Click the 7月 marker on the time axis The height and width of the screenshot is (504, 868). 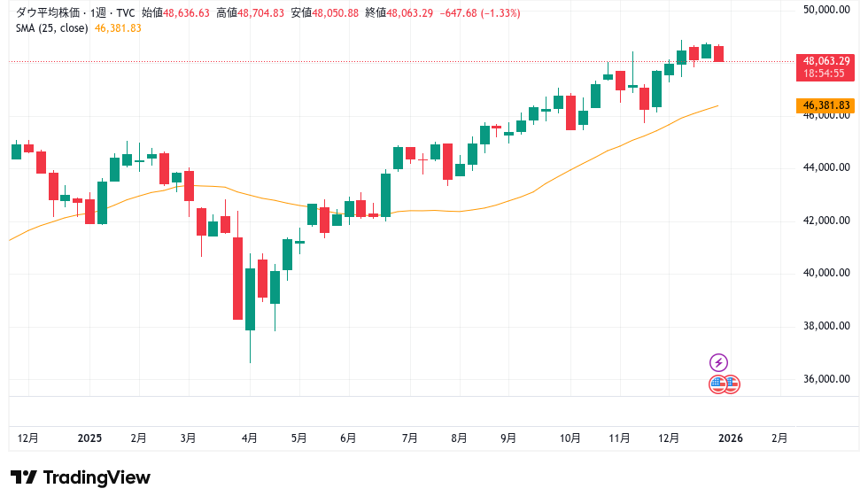(410, 438)
